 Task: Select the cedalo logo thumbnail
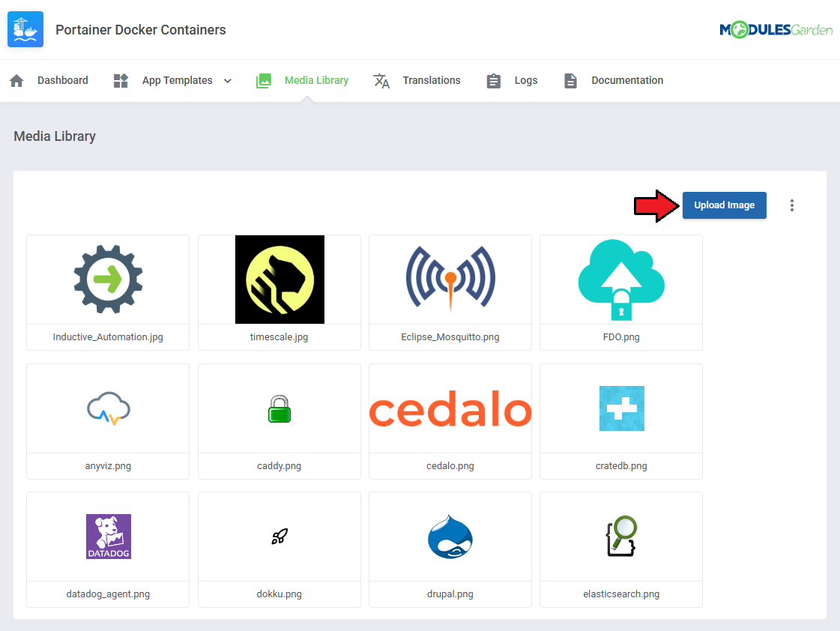tap(450, 408)
